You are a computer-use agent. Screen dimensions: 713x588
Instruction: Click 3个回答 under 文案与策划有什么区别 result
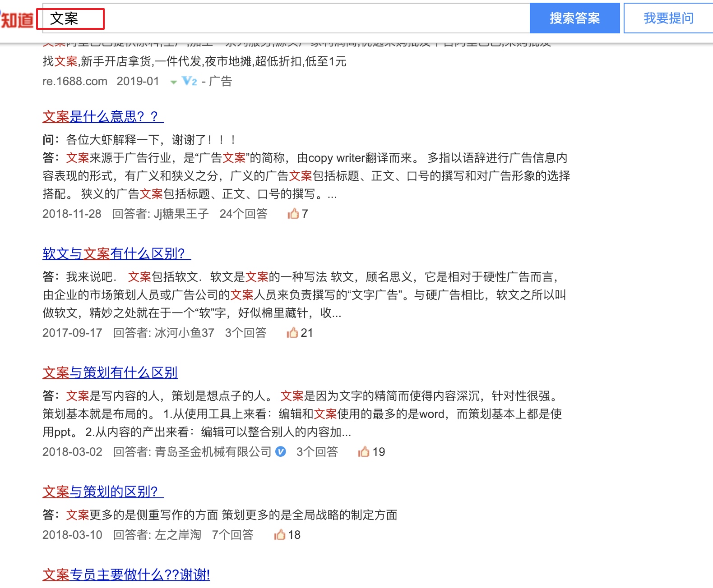coord(317,452)
